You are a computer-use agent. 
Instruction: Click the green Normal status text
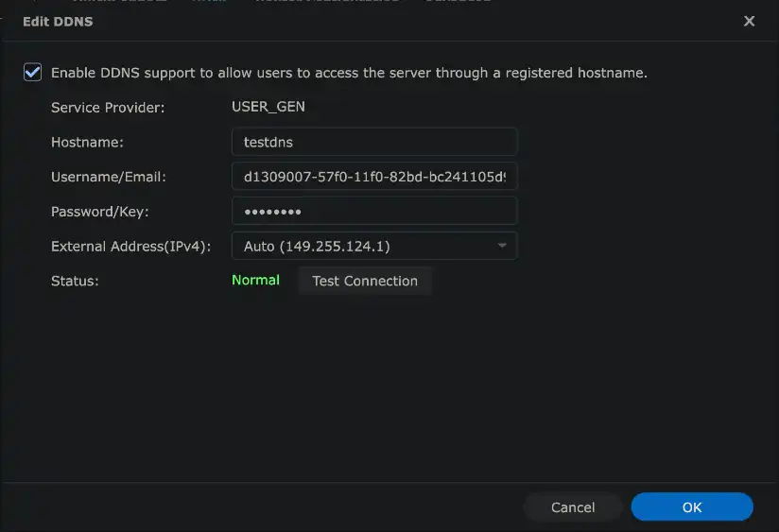[256, 280]
